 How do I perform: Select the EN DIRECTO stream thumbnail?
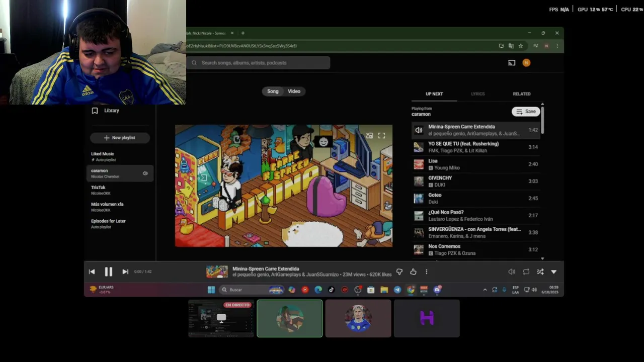click(221, 318)
